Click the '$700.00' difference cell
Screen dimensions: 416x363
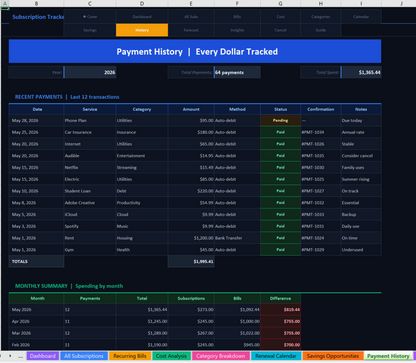(x=280, y=345)
